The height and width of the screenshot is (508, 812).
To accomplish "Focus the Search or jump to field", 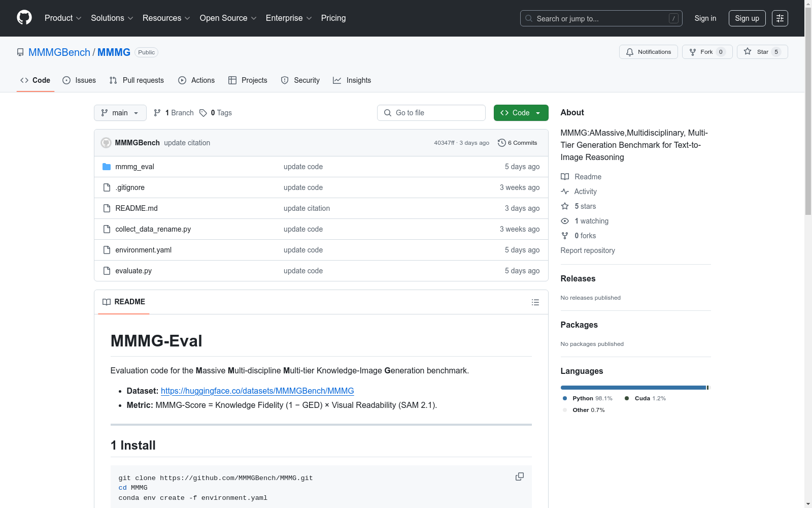I will (601, 18).
